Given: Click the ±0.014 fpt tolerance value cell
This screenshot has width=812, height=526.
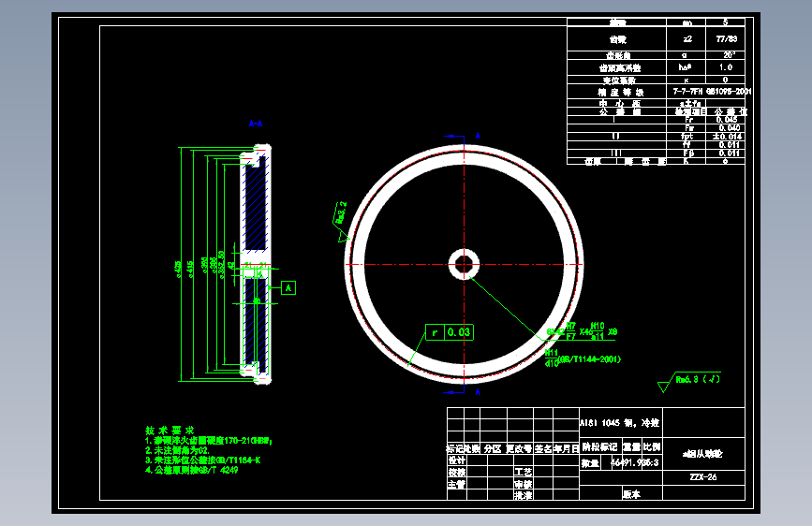Looking at the screenshot, I should (726, 136).
